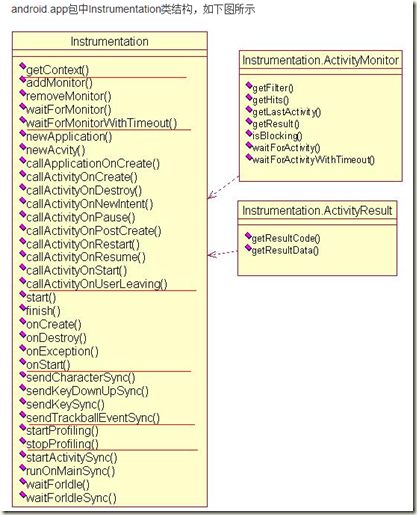Screen dimensions: 417x515
Task: Select the sendCharacterSync() method text
Action: [x=81, y=378]
